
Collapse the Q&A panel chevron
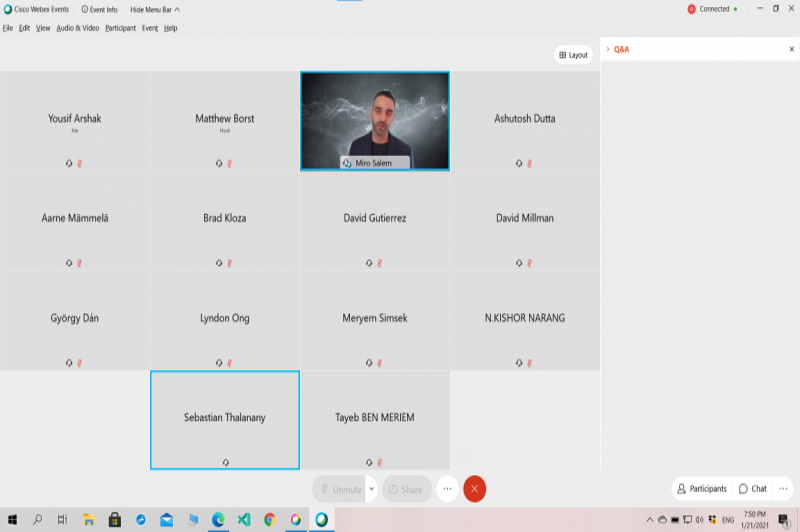tap(607, 49)
